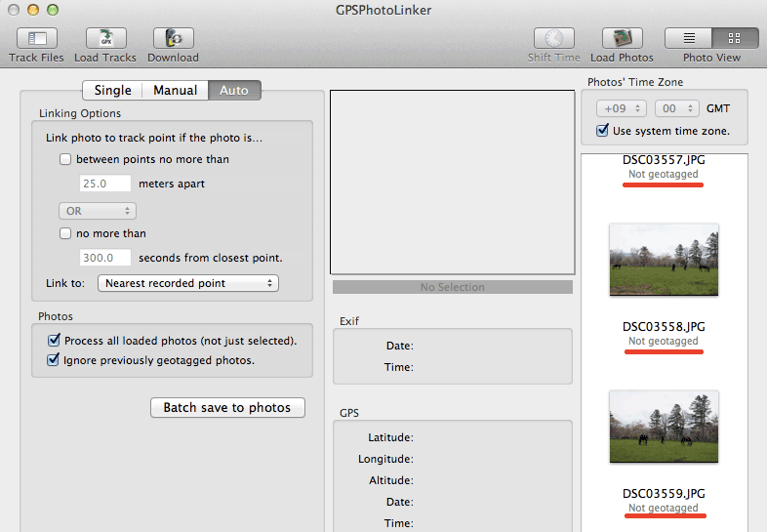Click the GMT label
This screenshot has width=767, height=532.
pos(717,108)
